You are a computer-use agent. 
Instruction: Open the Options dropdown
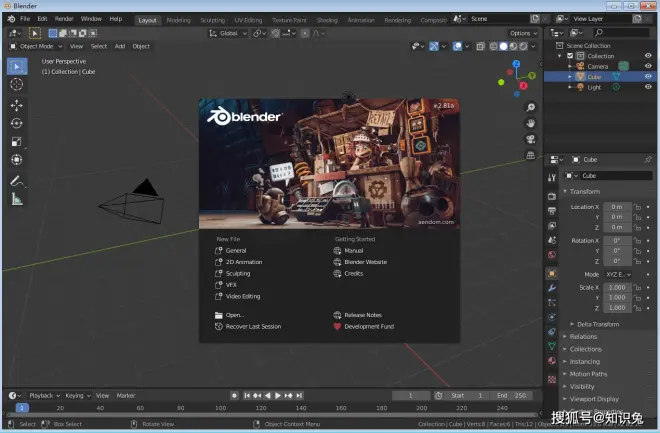coord(523,33)
